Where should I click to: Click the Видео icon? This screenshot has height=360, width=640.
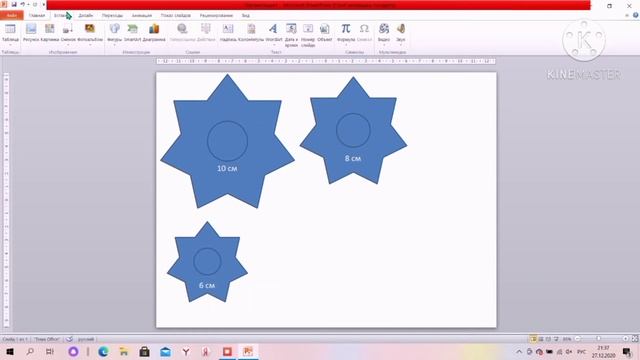[x=384, y=29]
